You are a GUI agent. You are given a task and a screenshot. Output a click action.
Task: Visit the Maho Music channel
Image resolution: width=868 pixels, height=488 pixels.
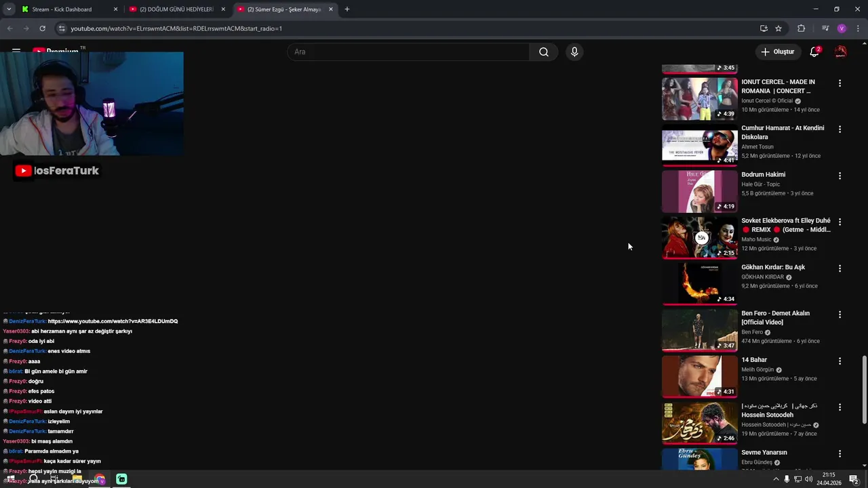coord(756,239)
